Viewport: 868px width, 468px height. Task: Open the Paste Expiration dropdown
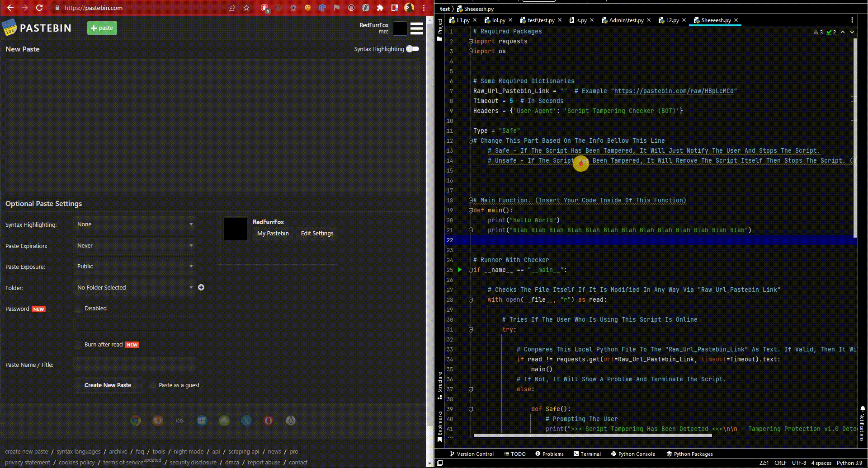[135, 246]
